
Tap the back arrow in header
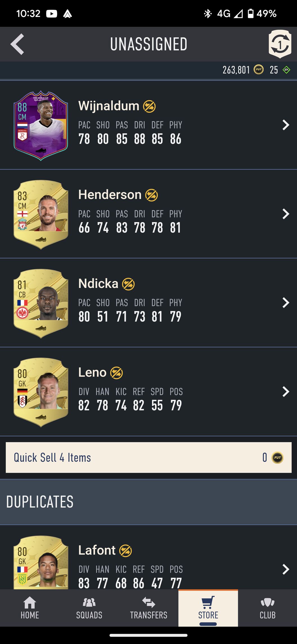(17, 44)
